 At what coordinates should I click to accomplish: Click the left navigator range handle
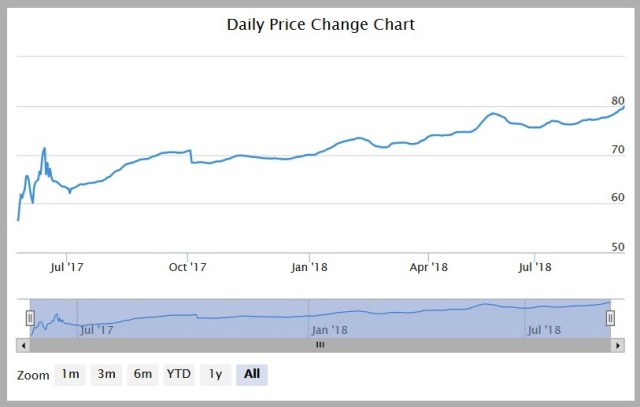point(30,318)
